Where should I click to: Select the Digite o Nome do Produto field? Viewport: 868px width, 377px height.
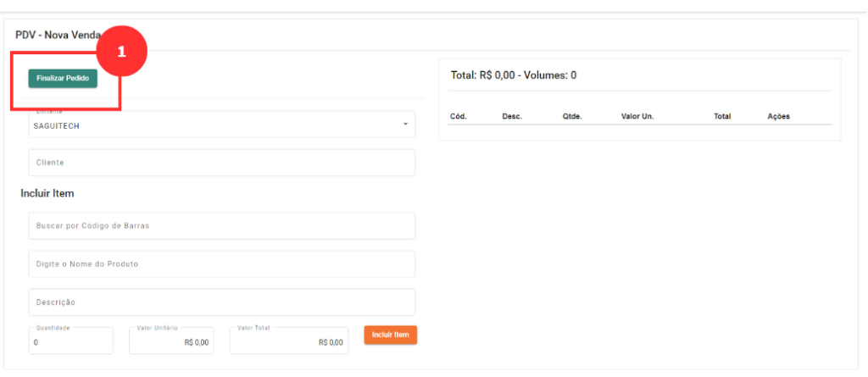click(x=221, y=264)
